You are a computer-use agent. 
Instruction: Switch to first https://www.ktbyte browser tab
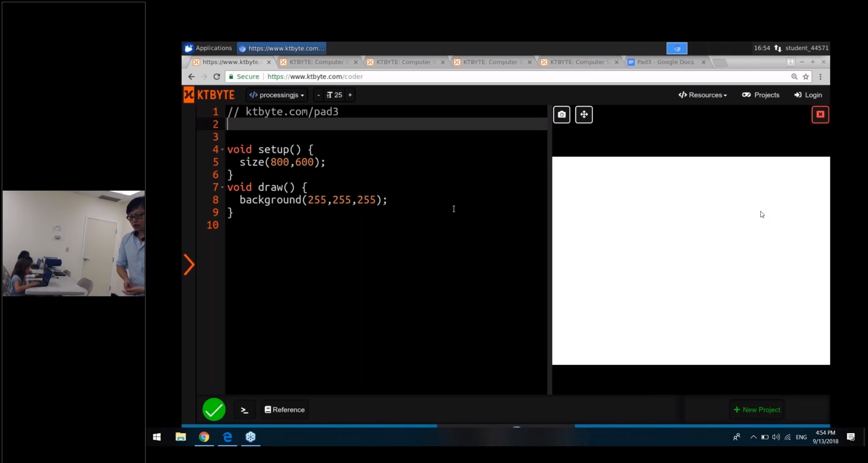click(x=231, y=62)
